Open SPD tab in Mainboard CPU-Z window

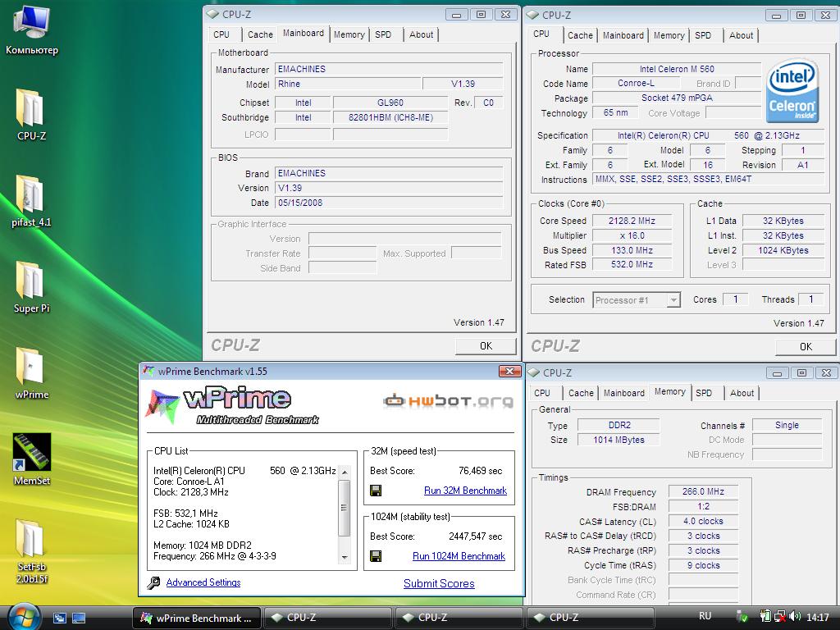tap(383, 34)
